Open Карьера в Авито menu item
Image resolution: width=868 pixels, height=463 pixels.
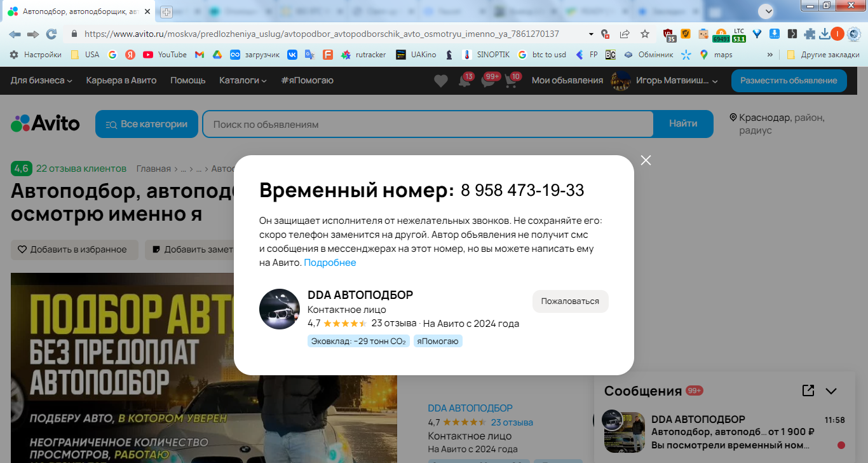pos(121,81)
